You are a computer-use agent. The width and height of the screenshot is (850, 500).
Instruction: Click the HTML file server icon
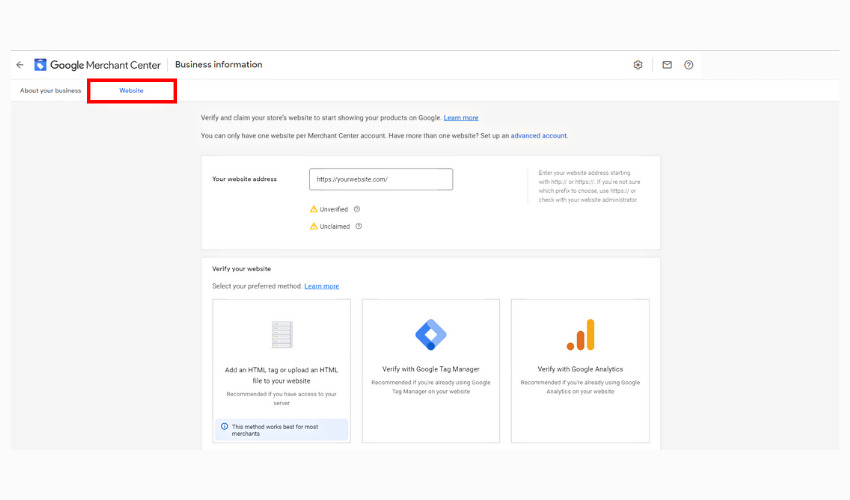pos(282,334)
